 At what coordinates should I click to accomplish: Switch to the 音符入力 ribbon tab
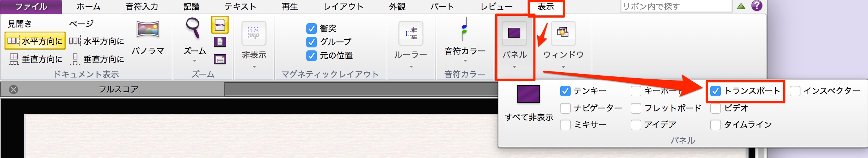[x=142, y=7]
